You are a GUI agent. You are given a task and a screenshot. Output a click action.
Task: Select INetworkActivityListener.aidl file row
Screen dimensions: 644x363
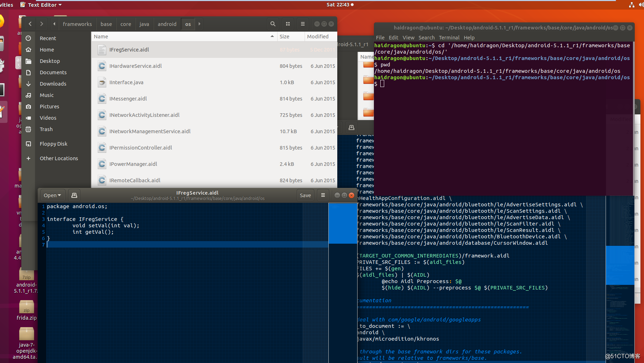click(214, 115)
